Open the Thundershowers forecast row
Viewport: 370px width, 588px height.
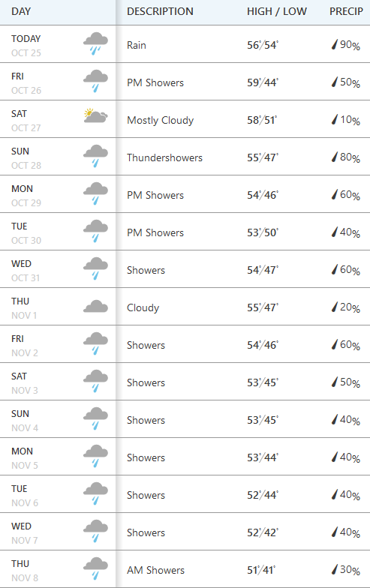pos(185,156)
